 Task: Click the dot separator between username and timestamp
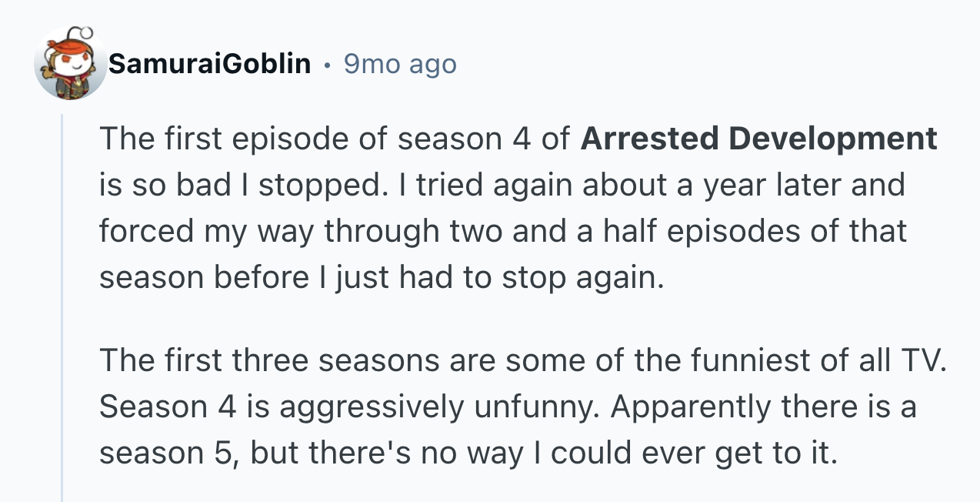pos(327,65)
